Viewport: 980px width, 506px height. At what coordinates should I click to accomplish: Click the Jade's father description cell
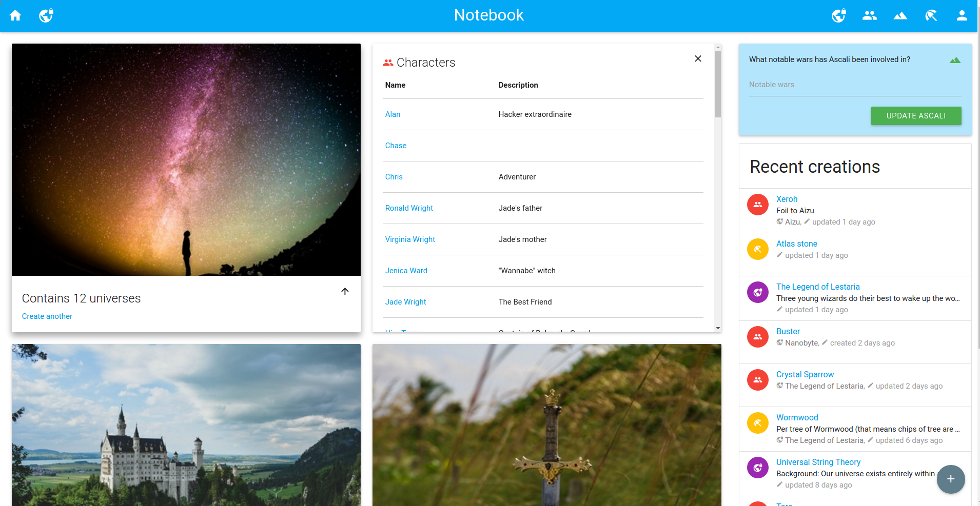tap(520, 208)
